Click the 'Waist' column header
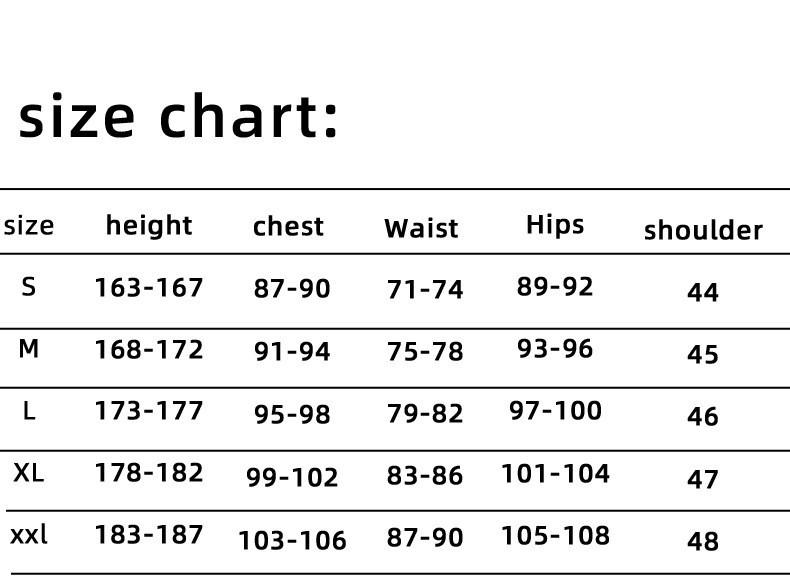The height and width of the screenshot is (576, 790). (421, 228)
